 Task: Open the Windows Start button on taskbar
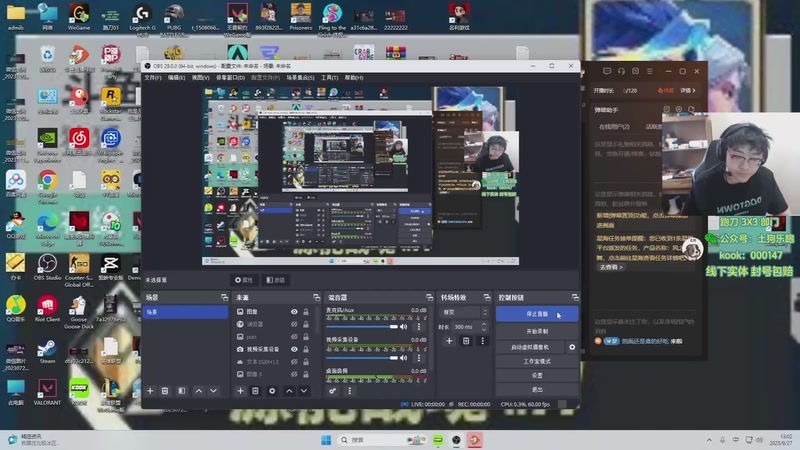(x=326, y=440)
